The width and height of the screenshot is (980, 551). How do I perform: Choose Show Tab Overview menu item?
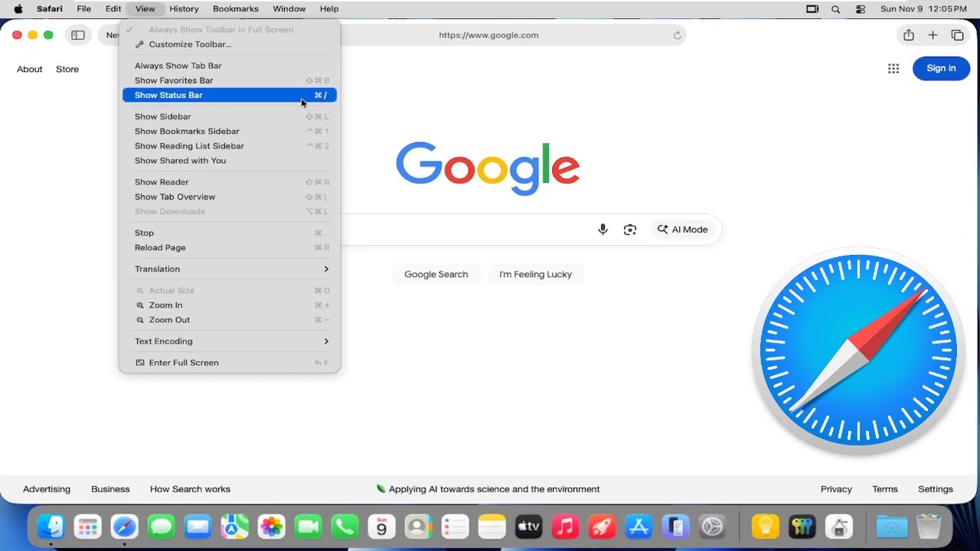click(x=230, y=197)
